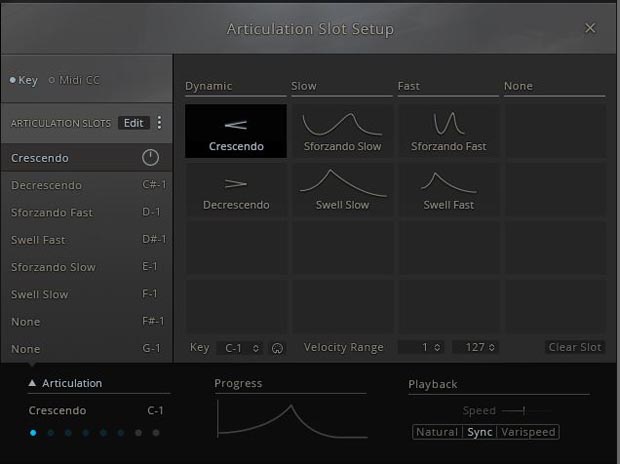The image size is (620, 464).
Task: Click the Edit button for articulation slots
Action: point(133,123)
